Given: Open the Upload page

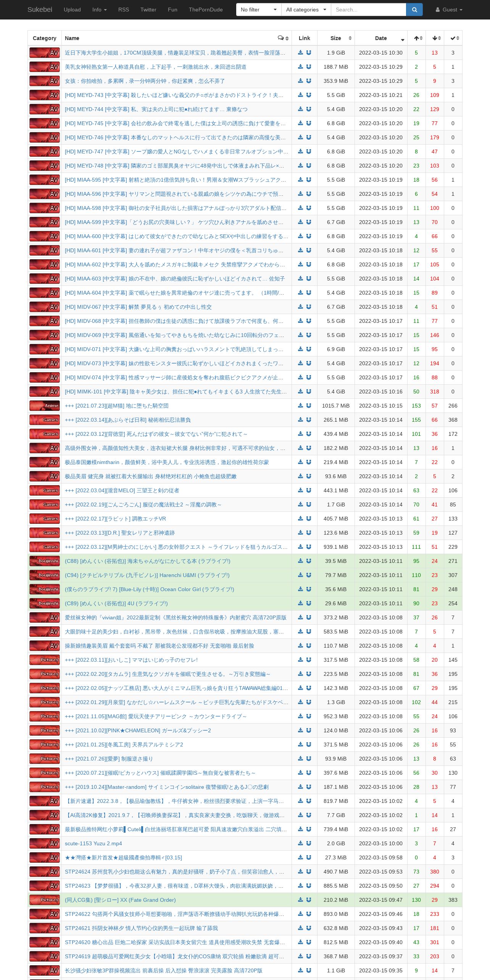Looking at the screenshot, I should pos(72,10).
